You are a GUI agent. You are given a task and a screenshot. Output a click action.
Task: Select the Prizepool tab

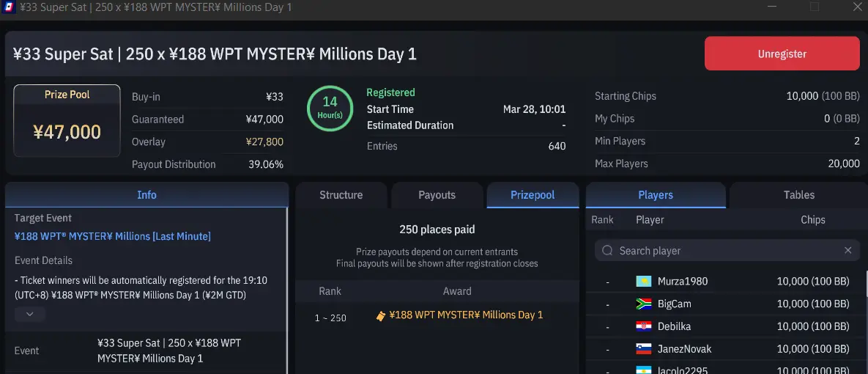(533, 195)
